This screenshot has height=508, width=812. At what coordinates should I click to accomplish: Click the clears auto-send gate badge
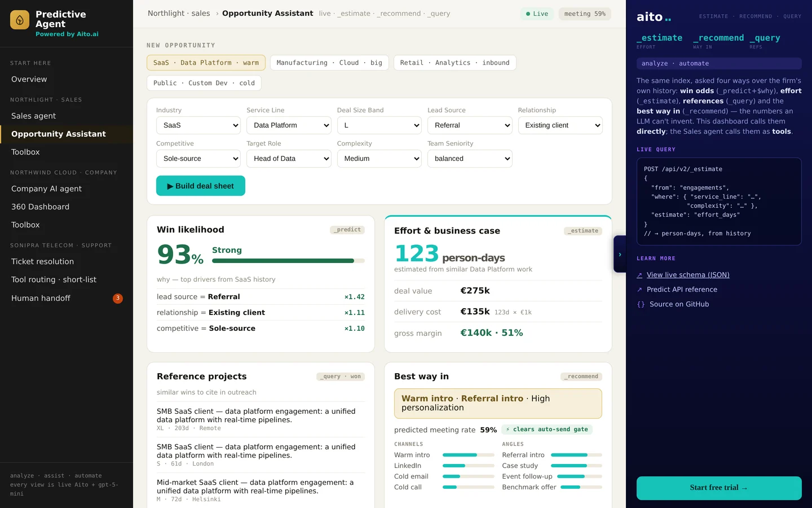tap(547, 430)
